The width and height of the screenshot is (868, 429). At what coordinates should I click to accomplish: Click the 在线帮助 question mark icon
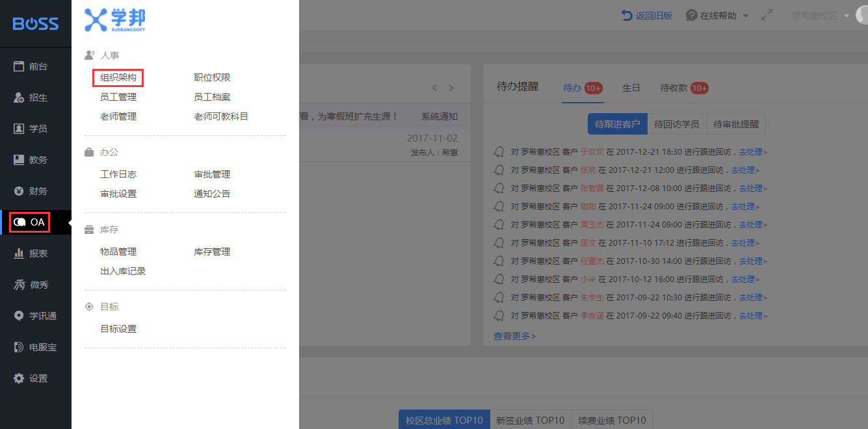[692, 15]
